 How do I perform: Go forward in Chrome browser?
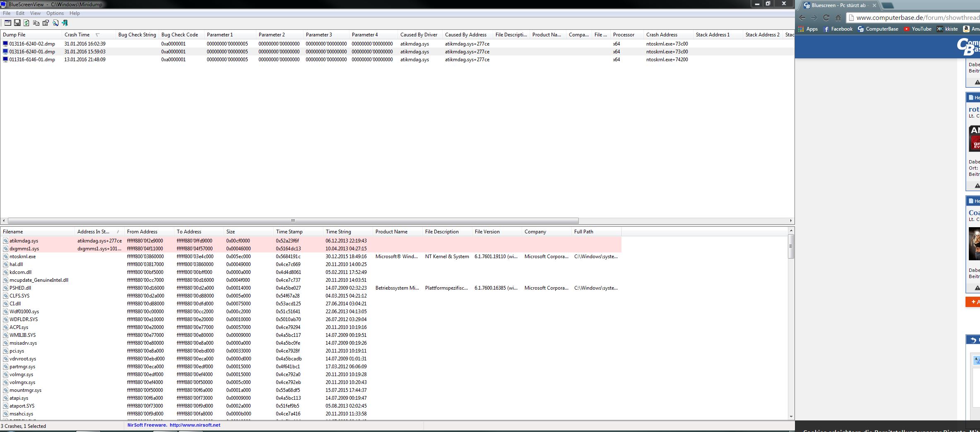tap(814, 18)
